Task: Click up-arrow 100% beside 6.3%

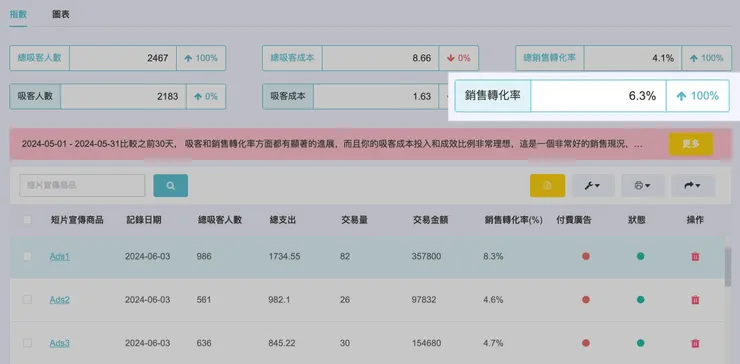Action: 698,96
